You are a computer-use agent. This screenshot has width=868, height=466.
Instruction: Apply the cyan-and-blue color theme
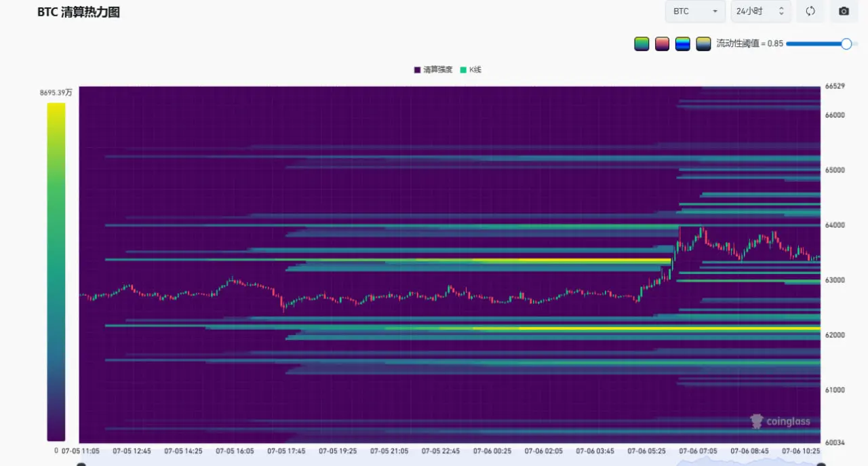click(683, 43)
